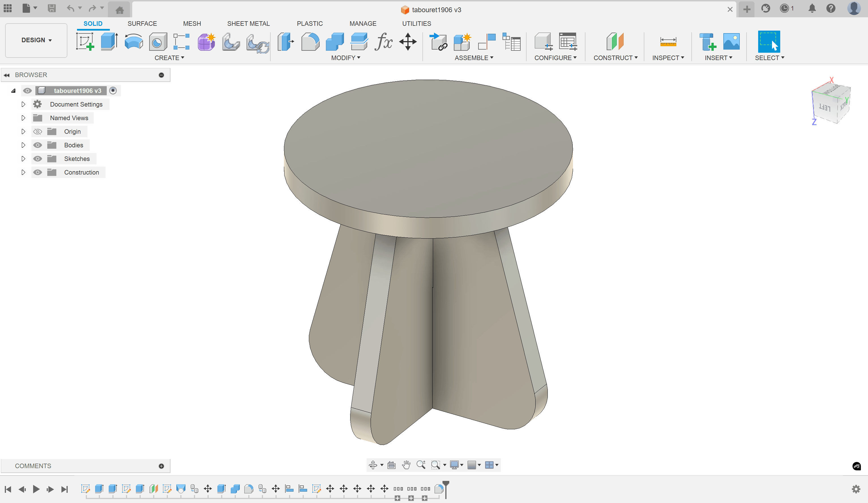
Task: Activate the Extrude tool
Action: click(108, 41)
